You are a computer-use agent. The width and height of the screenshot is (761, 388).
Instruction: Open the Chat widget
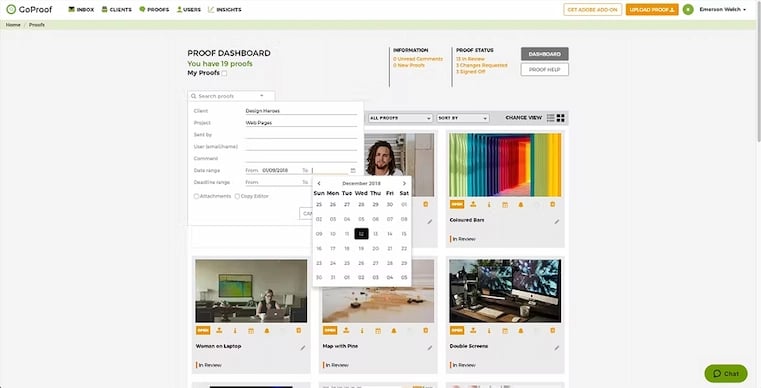(x=726, y=373)
